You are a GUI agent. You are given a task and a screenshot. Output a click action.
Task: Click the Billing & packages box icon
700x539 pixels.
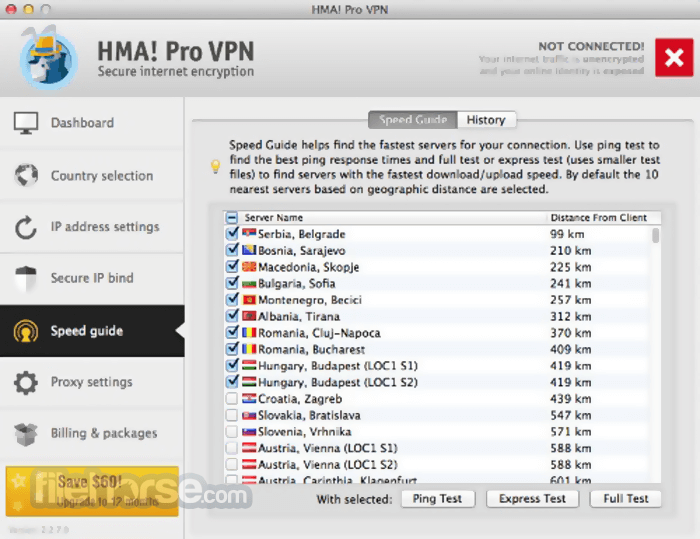coord(25,434)
